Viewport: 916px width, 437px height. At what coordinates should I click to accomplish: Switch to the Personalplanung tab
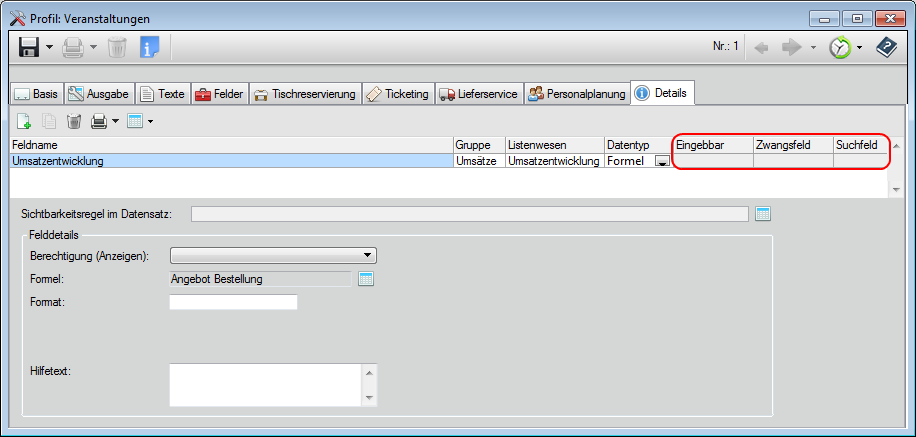click(578, 94)
